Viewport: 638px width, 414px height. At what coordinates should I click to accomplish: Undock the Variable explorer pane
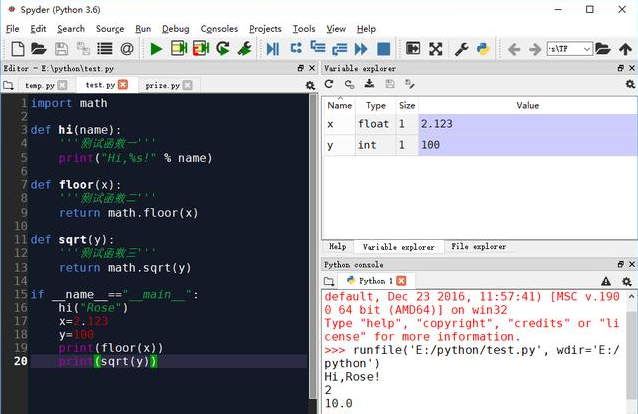click(x=621, y=68)
